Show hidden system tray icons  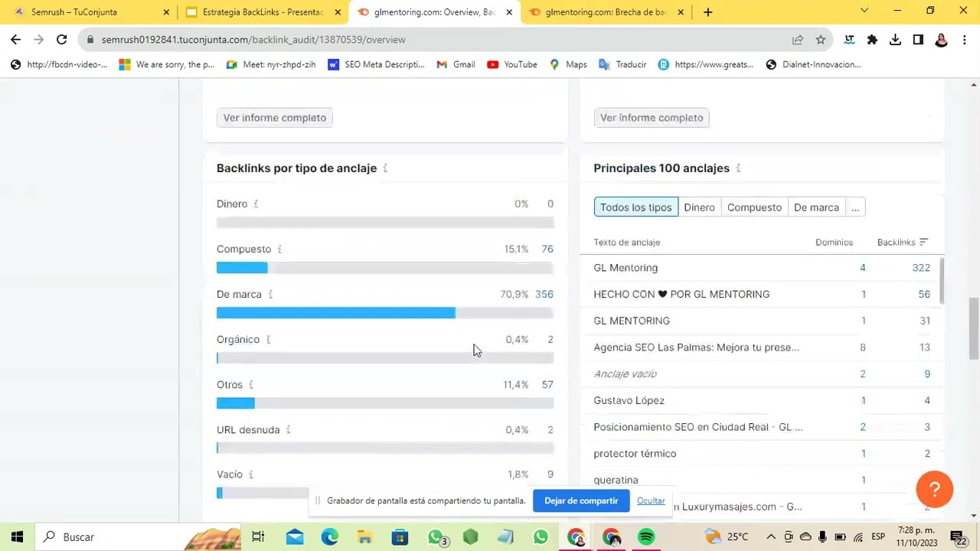pyautogui.click(x=771, y=537)
